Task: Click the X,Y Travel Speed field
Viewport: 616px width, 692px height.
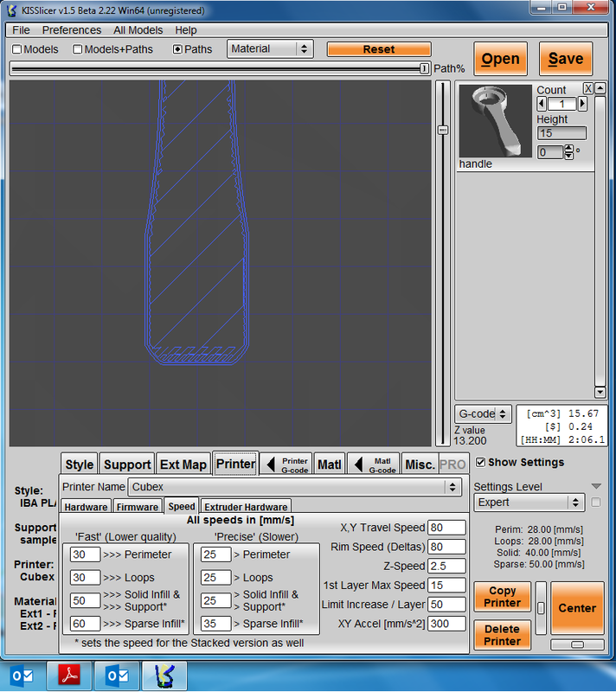Action: point(446,528)
